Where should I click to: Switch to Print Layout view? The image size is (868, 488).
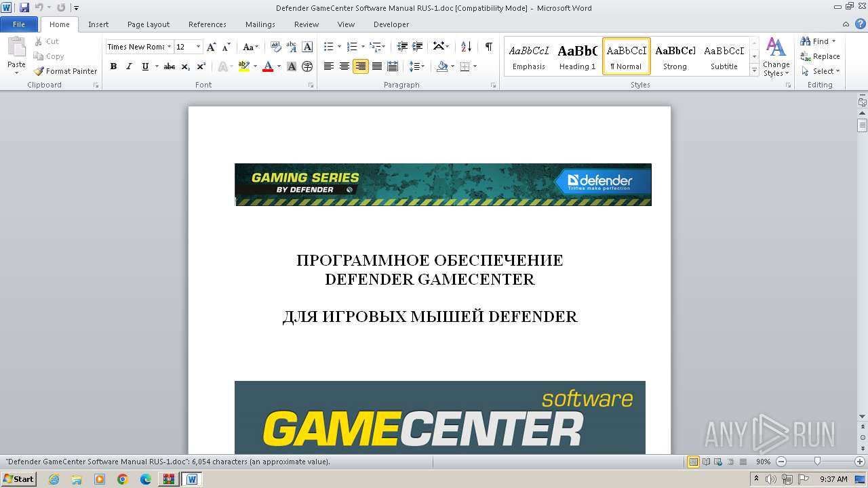coord(693,462)
